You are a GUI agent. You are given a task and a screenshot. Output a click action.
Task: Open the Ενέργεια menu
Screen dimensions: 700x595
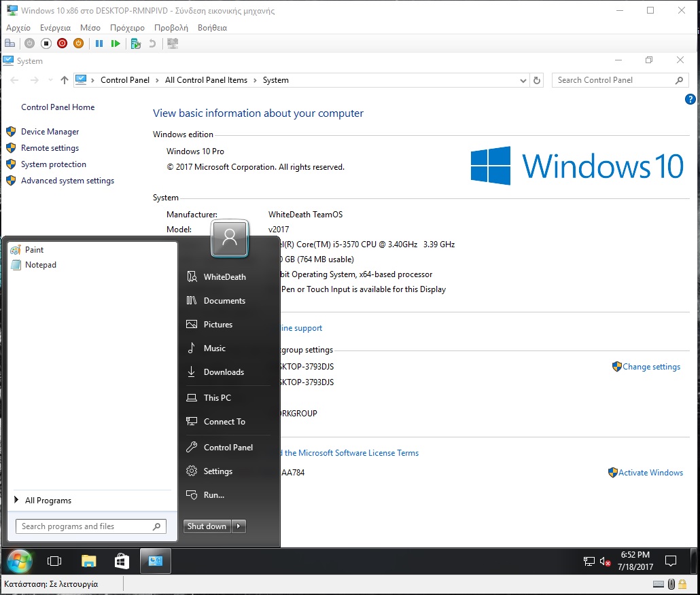point(55,28)
